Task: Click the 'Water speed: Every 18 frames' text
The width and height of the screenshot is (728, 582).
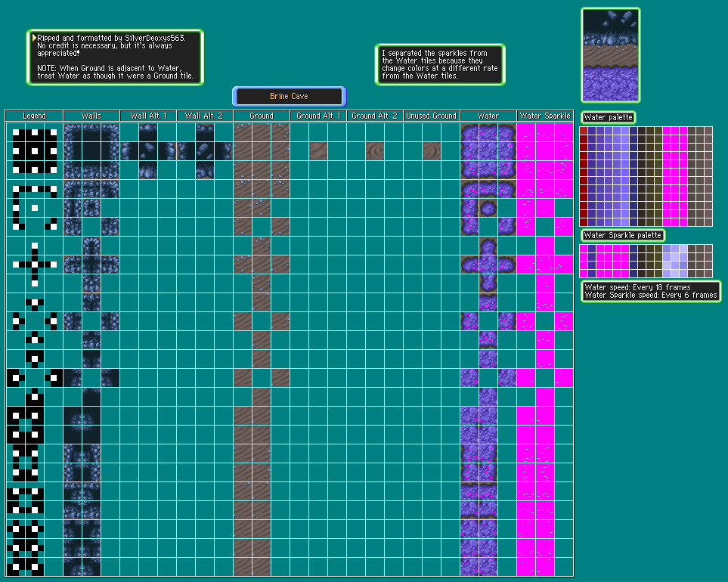Action: coord(637,287)
